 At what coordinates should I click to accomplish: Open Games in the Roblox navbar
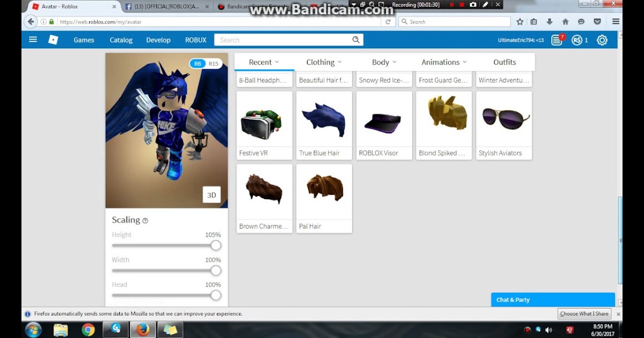coord(84,40)
